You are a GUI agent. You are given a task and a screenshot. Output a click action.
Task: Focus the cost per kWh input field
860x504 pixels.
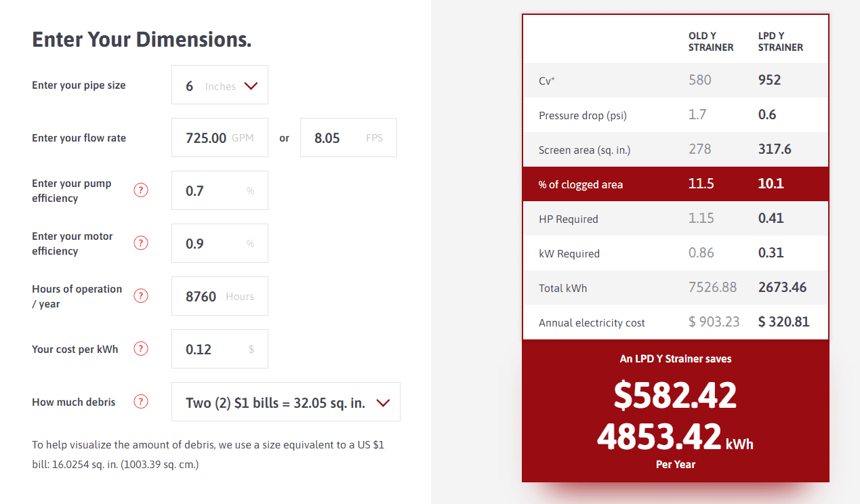tap(220, 349)
